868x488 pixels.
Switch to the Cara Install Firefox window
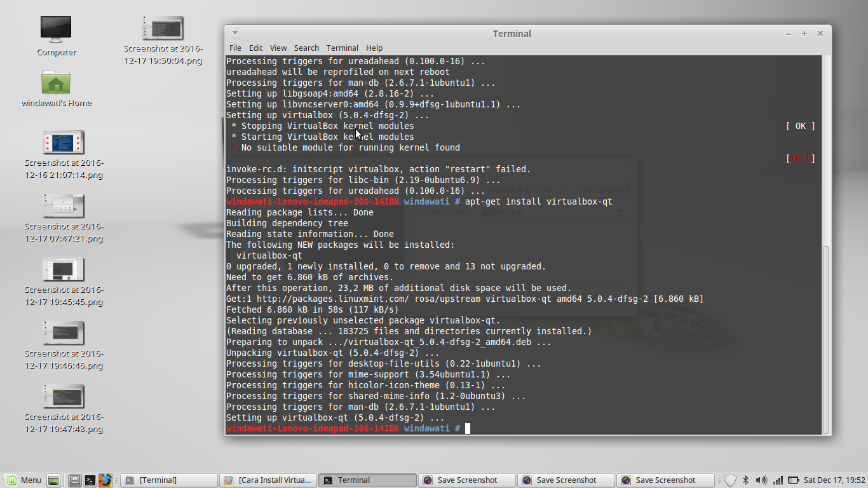[x=268, y=480]
